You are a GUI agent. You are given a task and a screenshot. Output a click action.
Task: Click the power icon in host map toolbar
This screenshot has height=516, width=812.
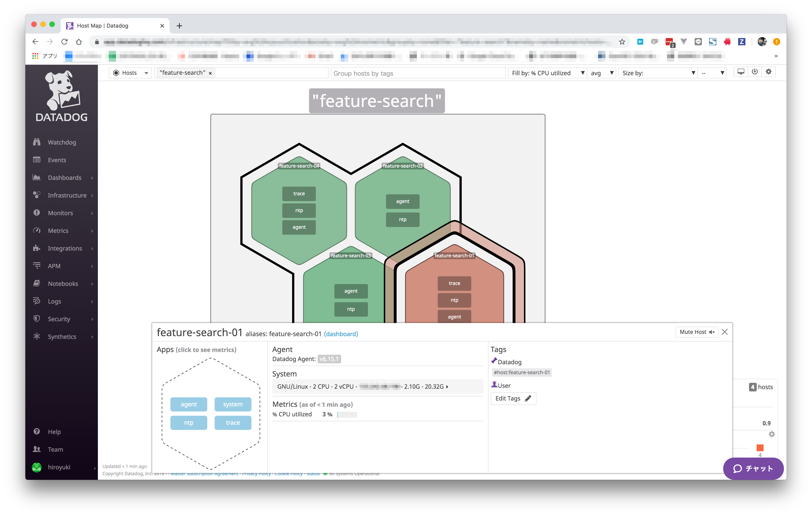point(755,72)
